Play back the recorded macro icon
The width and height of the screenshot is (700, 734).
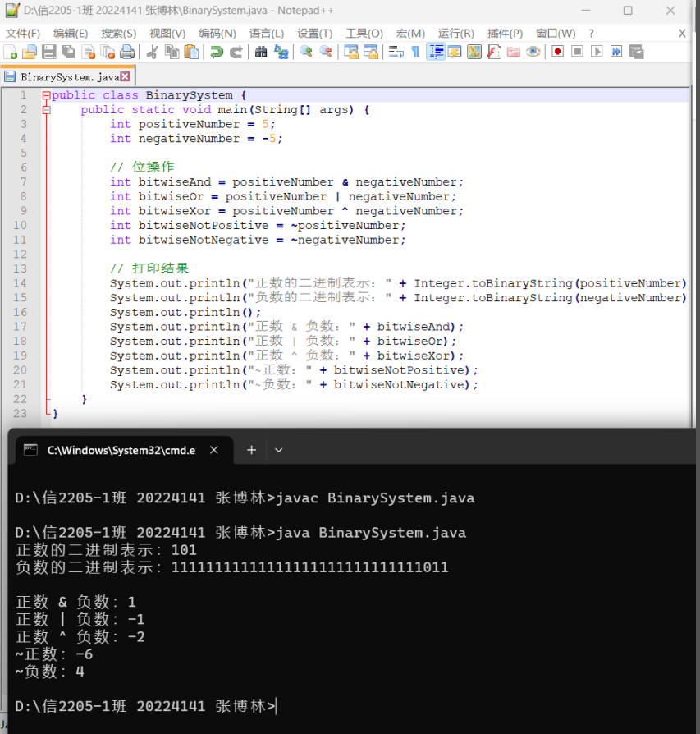[597, 52]
